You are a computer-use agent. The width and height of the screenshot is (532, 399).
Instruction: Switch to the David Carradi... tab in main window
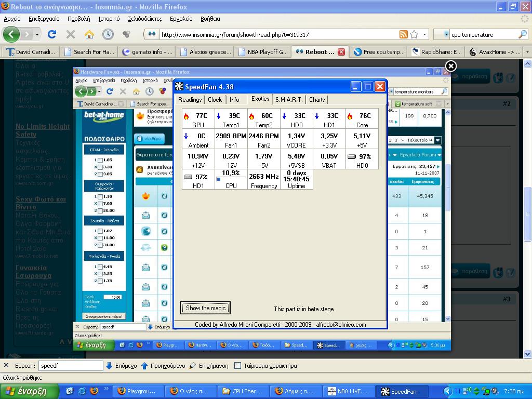pos(30,52)
